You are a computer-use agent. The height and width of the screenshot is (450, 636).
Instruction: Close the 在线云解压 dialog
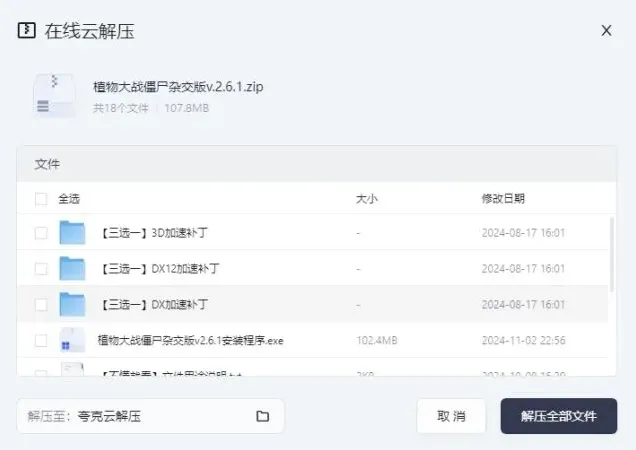[606, 30]
